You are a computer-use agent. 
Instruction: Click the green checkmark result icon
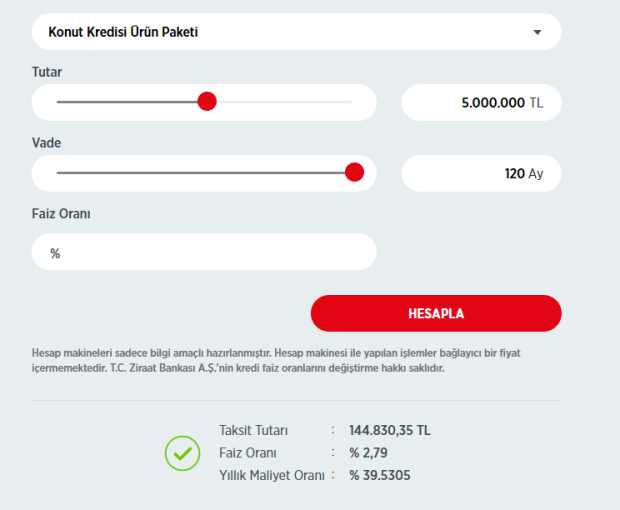pyautogui.click(x=183, y=453)
